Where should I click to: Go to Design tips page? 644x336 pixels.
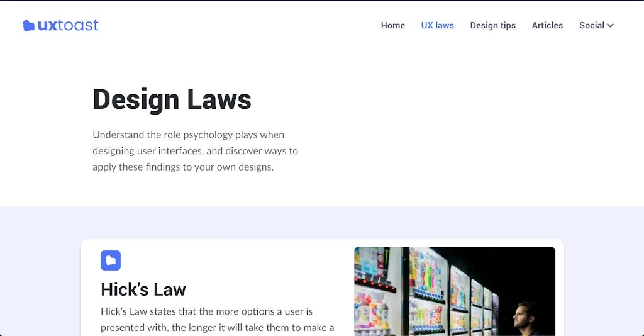click(493, 25)
